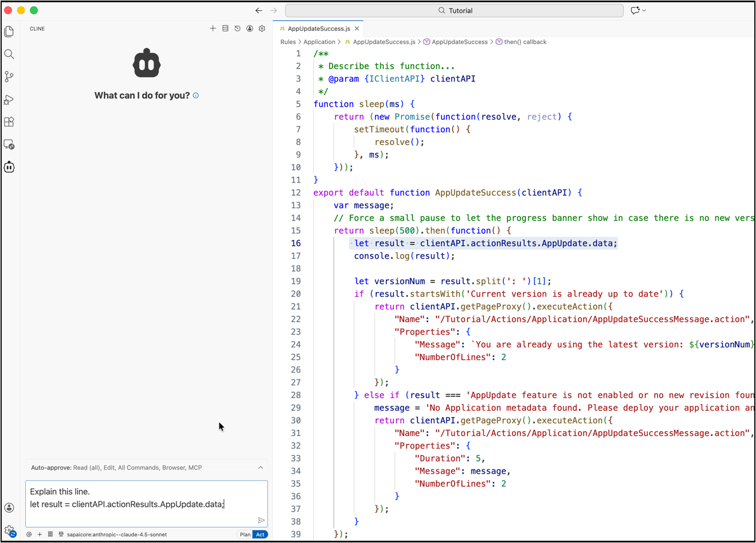
Task: Click the Auto-approve settings text
Action: (116, 468)
